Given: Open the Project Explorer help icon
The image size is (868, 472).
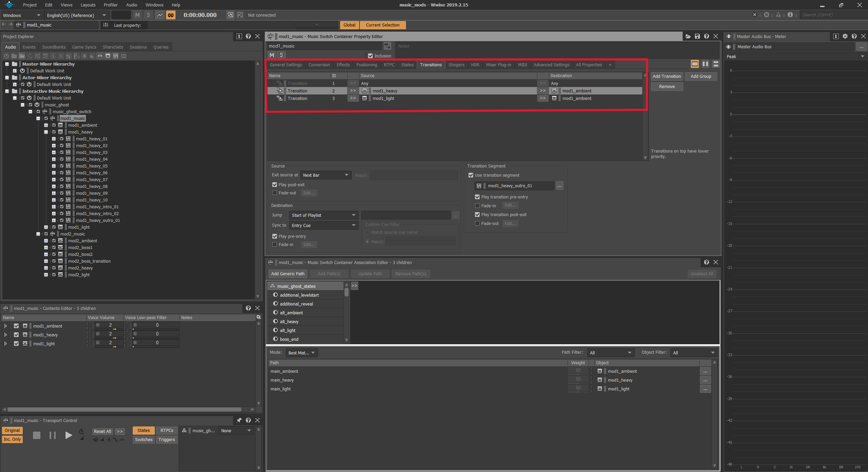Looking at the screenshot, I should (x=248, y=36).
